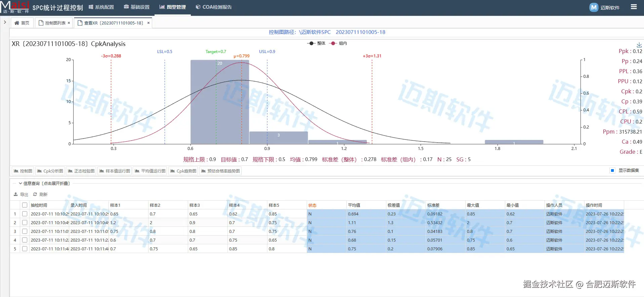The width and height of the screenshot is (644, 297).
Task: Click the 迈斯软件 username label
Action: 610,7
